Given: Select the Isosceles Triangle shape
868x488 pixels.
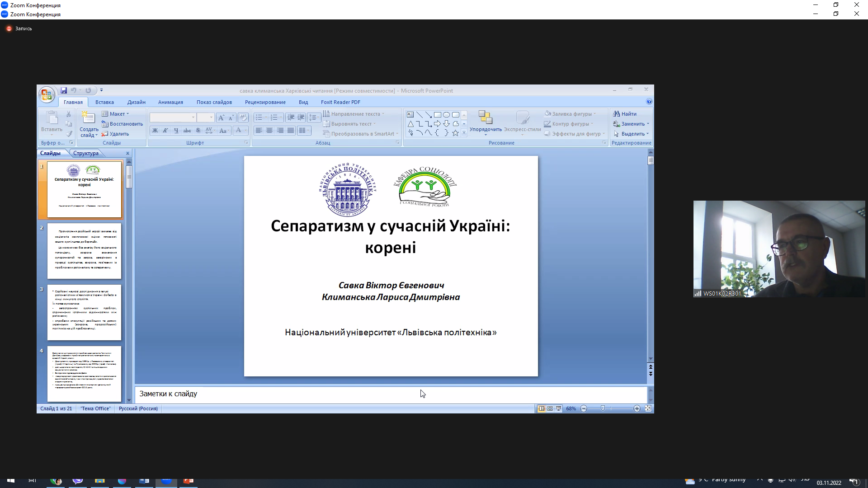Looking at the screenshot, I should 410,124.
